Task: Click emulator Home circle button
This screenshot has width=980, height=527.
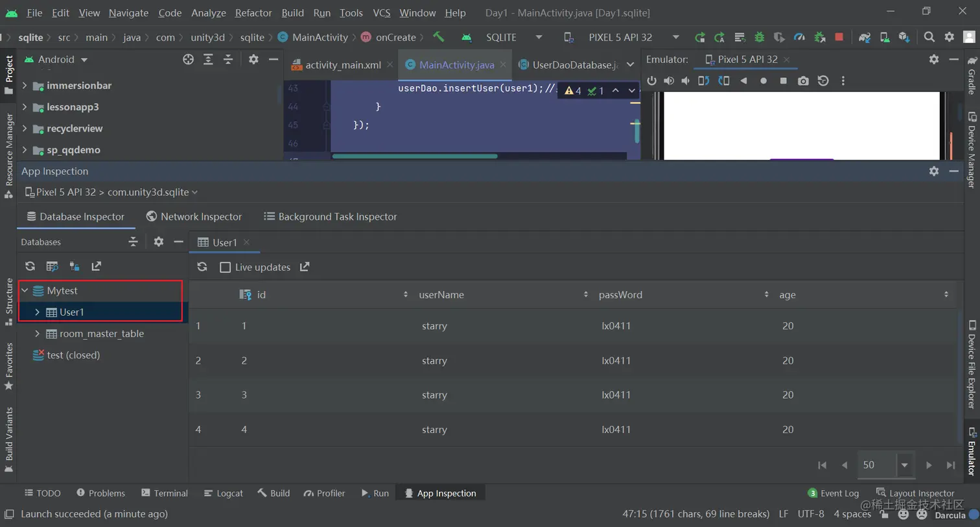Action: 764,81
